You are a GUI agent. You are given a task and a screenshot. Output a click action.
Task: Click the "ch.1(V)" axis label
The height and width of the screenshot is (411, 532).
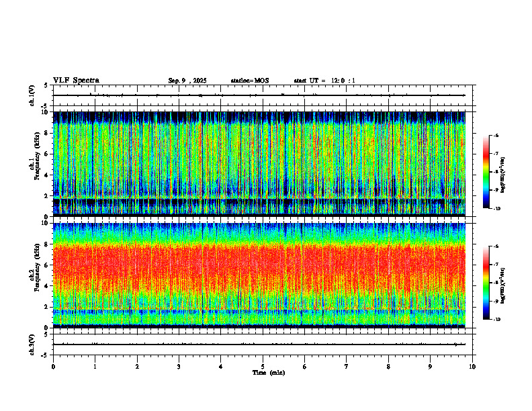tap(32, 95)
